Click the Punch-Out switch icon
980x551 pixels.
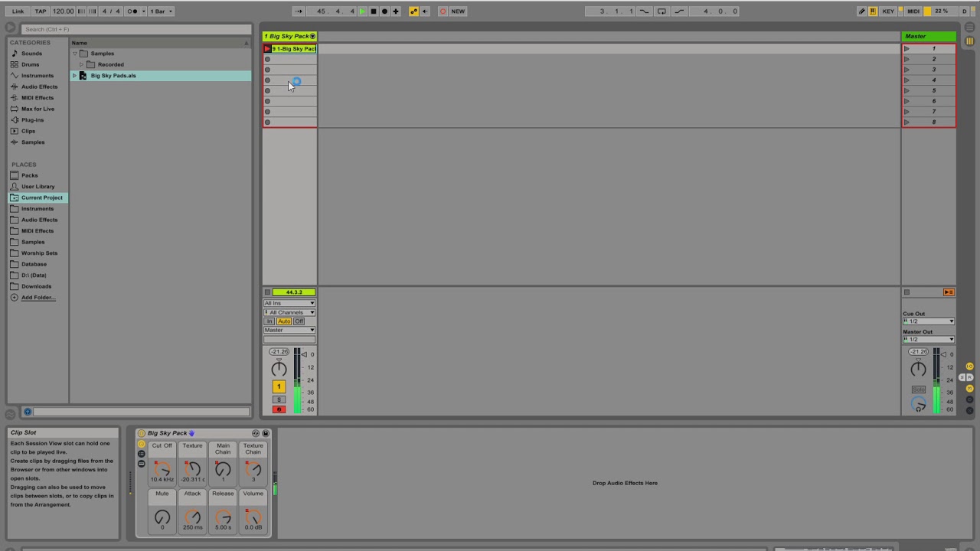tap(679, 11)
